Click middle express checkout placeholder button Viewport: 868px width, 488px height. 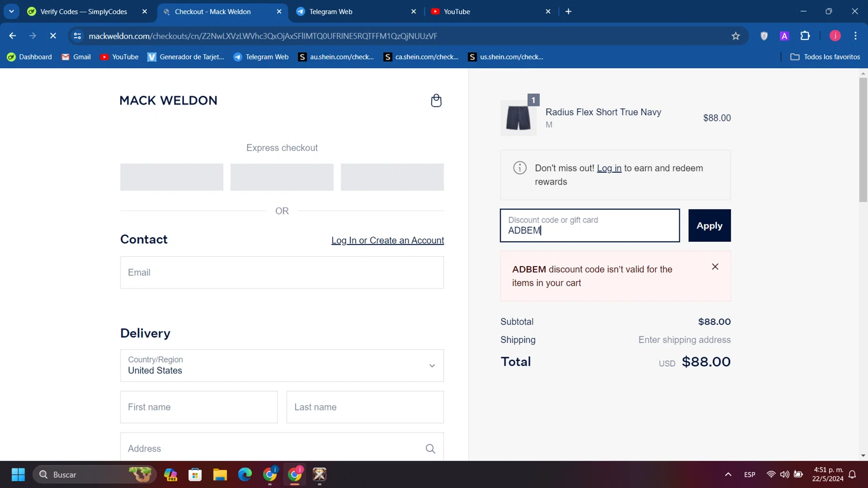(x=282, y=177)
